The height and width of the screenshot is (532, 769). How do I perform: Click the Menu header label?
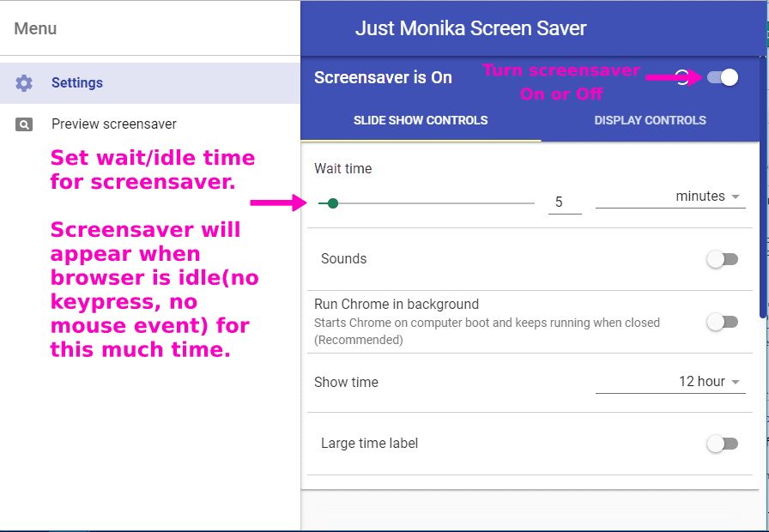tap(34, 28)
